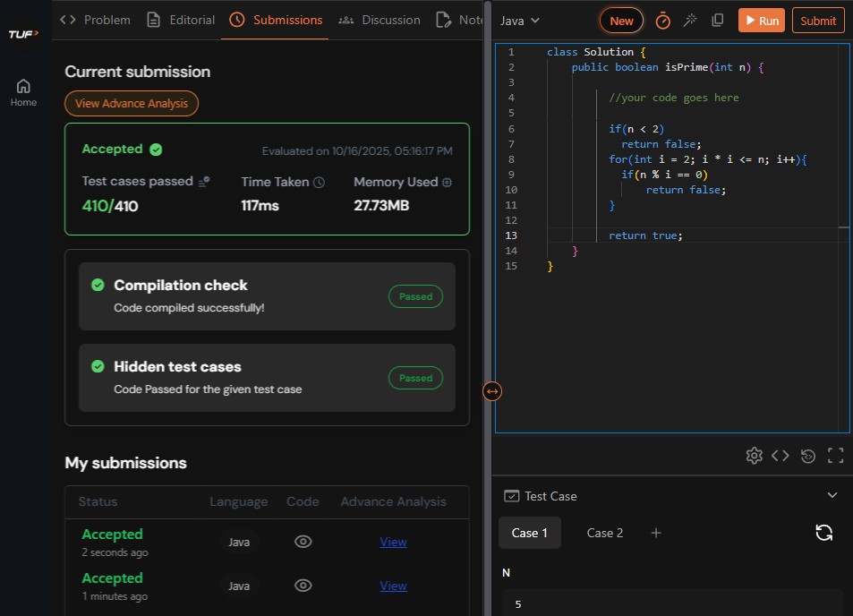This screenshot has height=616, width=853.
Task: Switch to the Editorial tab
Action: (x=181, y=20)
